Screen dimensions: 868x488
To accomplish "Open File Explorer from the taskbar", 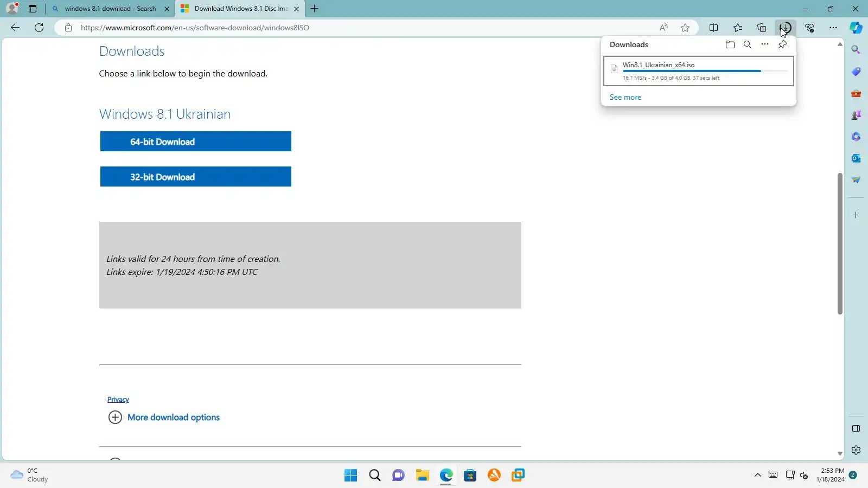I will point(423,476).
